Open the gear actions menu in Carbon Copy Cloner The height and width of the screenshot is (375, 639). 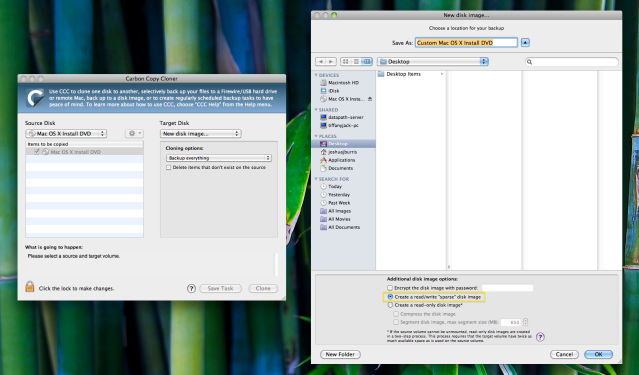[x=134, y=133]
